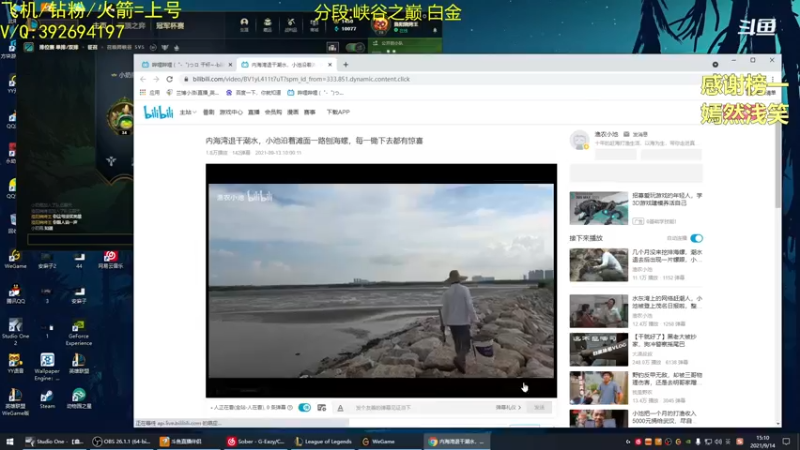The image size is (800, 450).
Task: Click the 发送 send danmaku button
Action: point(539,408)
